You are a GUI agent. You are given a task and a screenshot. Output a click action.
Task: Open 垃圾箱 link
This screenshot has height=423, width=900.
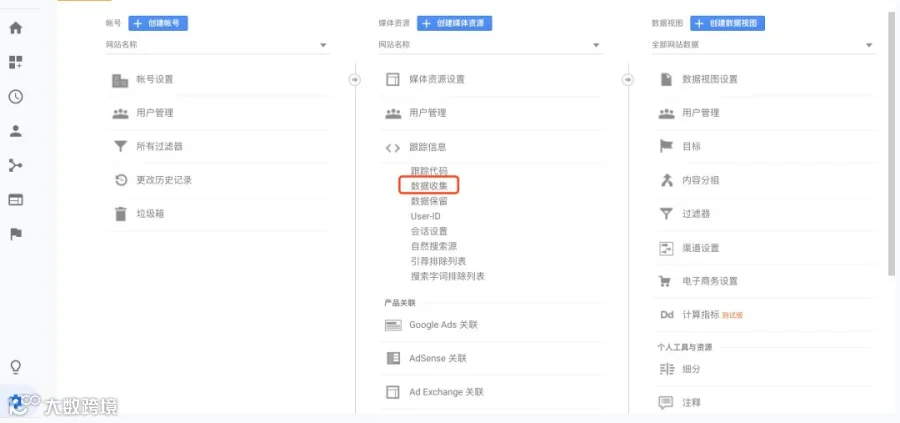click(150, 214)
